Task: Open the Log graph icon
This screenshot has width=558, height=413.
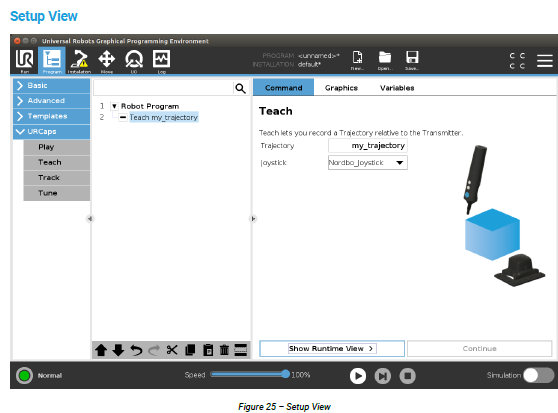Action: pos(162,60)
